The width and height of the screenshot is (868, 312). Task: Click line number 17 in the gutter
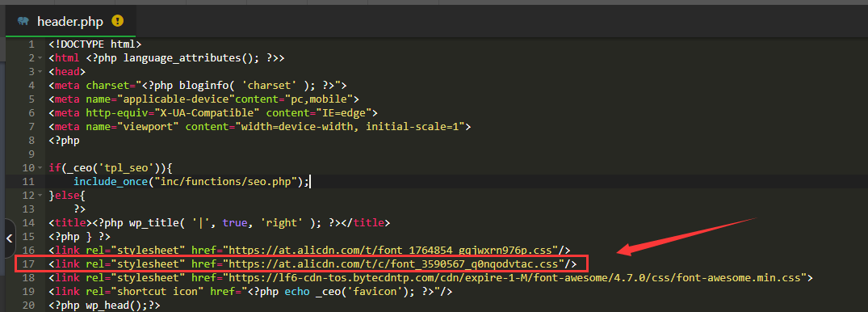29,264
